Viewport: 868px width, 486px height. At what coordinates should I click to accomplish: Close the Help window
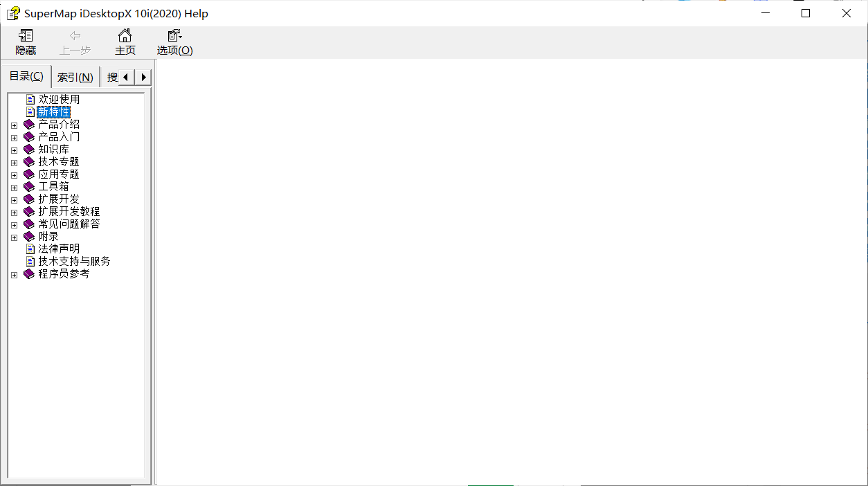tap(847, 13)
